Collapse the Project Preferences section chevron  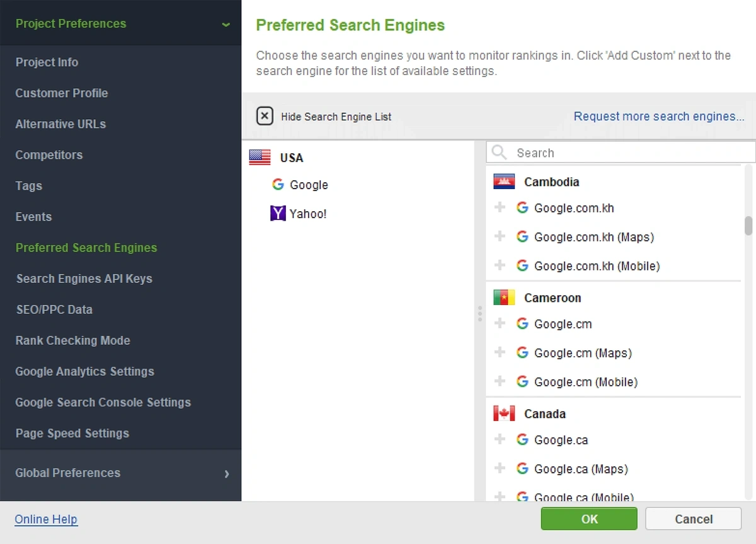[x=226, y=25]
